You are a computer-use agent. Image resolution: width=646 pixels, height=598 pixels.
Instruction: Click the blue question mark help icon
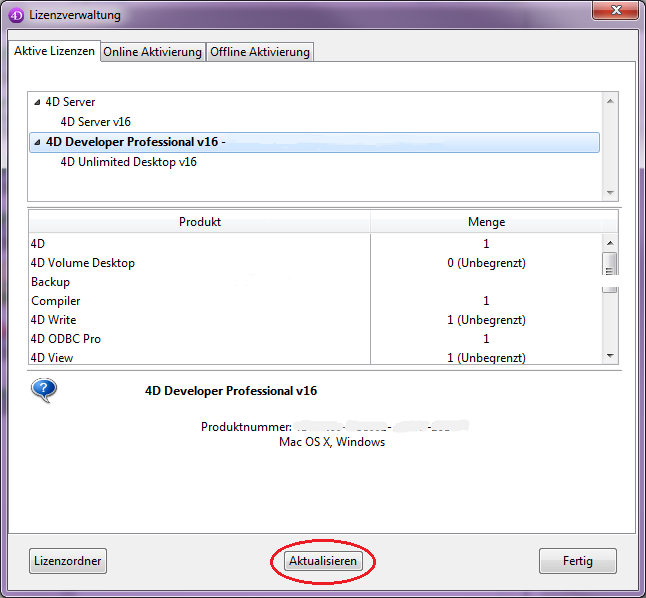[44, 389]
